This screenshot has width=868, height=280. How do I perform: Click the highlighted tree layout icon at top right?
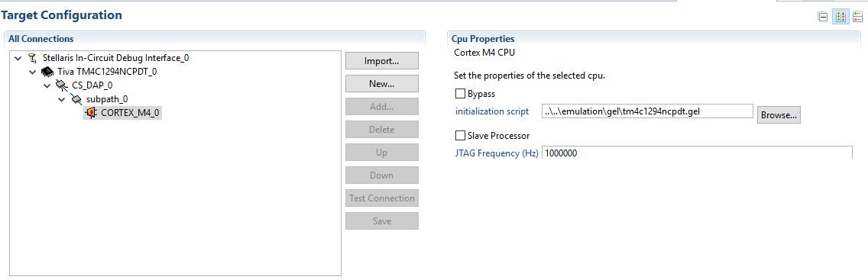[840, 17]
